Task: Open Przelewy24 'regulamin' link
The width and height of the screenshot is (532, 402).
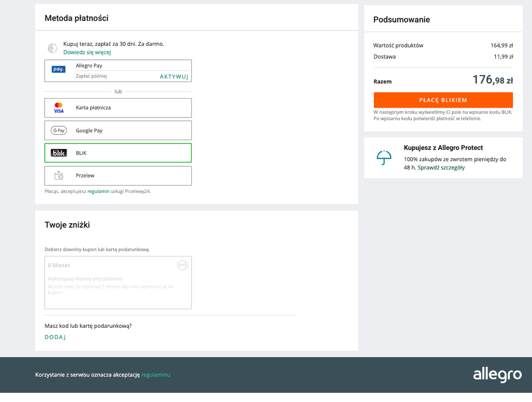Action: tap(99, 191)
